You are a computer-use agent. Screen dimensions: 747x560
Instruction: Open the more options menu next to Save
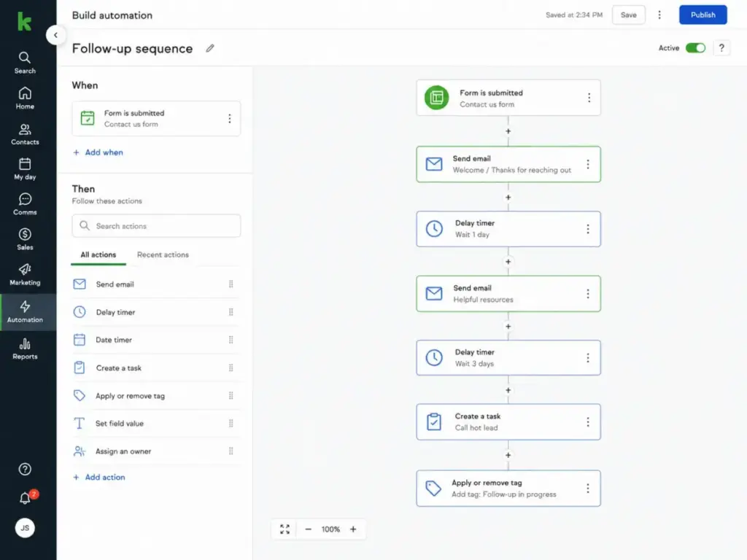659,15
